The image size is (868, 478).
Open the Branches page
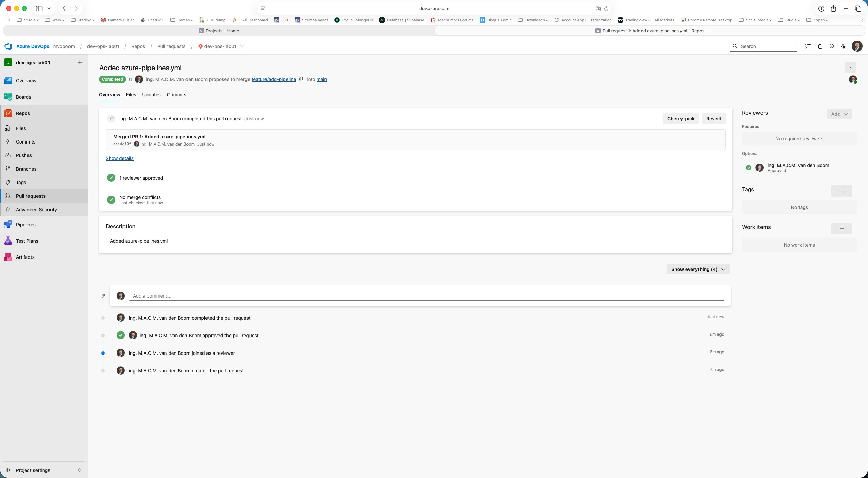(x=26, y=169)
